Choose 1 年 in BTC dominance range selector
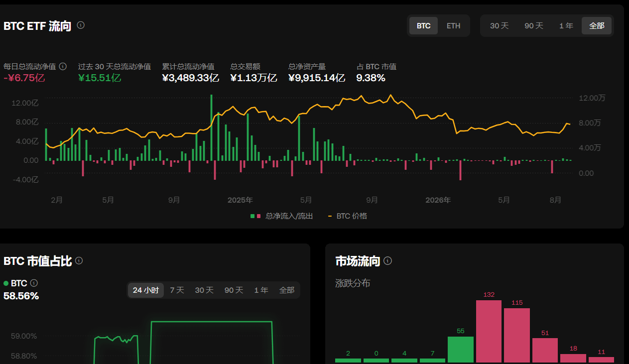 (x=261, y=290)
